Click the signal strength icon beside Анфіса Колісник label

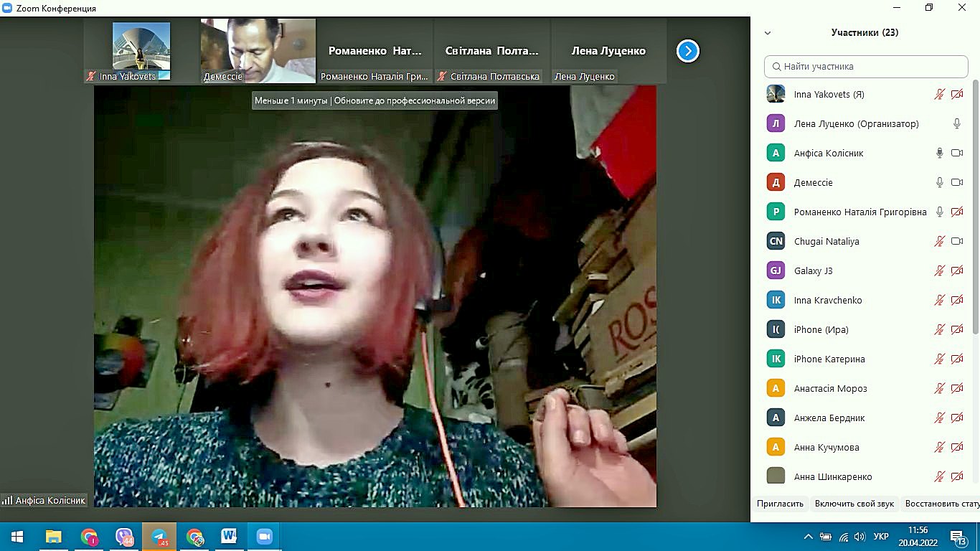pos(7,500)
